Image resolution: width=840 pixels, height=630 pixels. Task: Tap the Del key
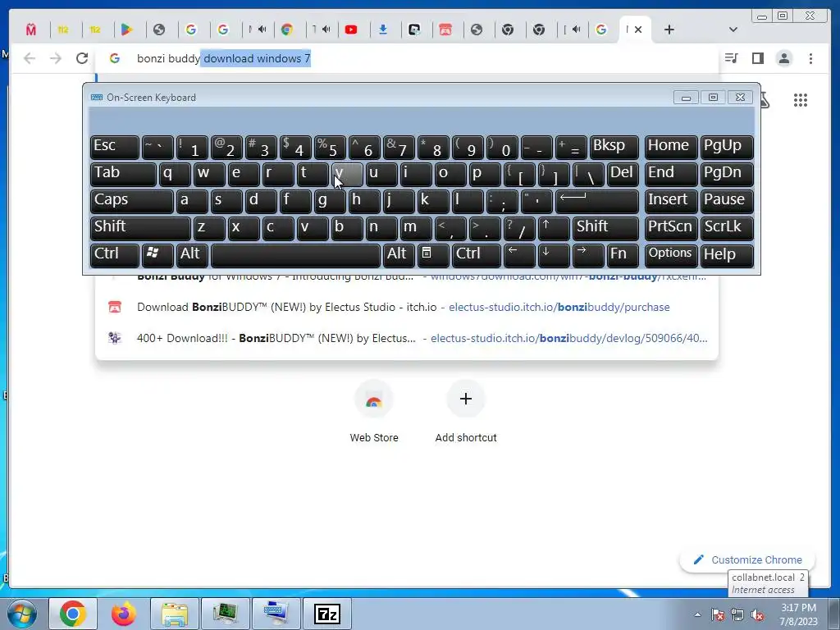pos(623,174)
